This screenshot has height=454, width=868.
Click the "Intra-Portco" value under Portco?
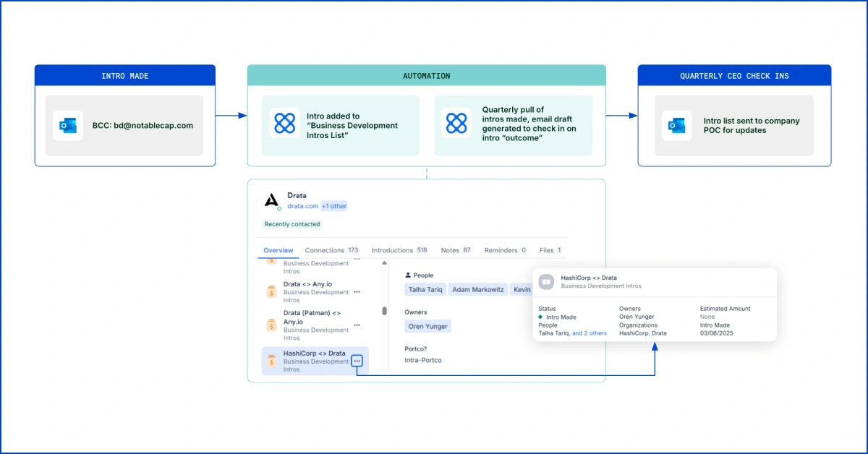[423, 360]
